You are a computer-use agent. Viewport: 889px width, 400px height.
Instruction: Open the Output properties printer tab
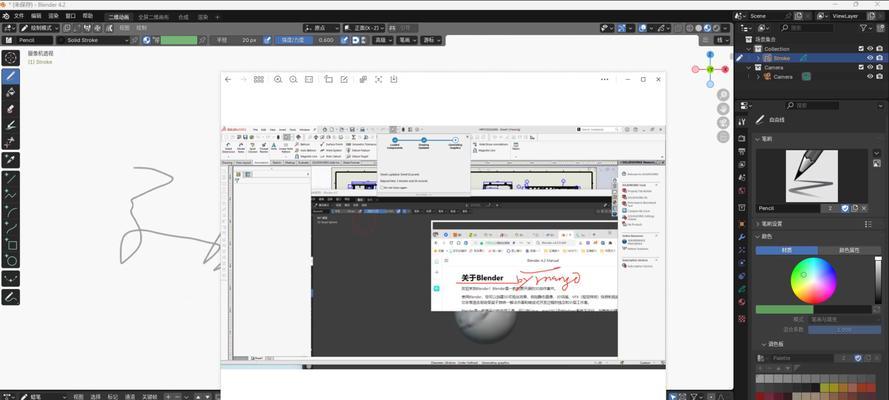pos(742,152)
